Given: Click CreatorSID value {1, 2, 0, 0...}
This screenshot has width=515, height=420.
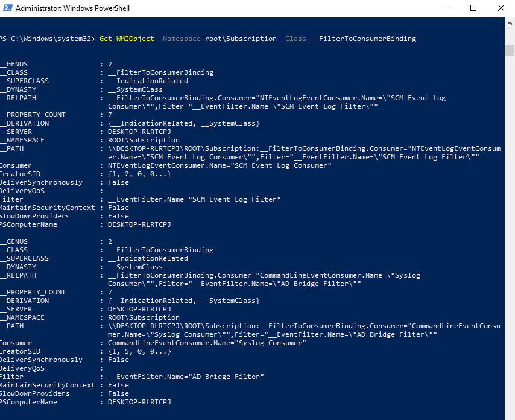Looking at the screenshot, I should coord(139,174).
